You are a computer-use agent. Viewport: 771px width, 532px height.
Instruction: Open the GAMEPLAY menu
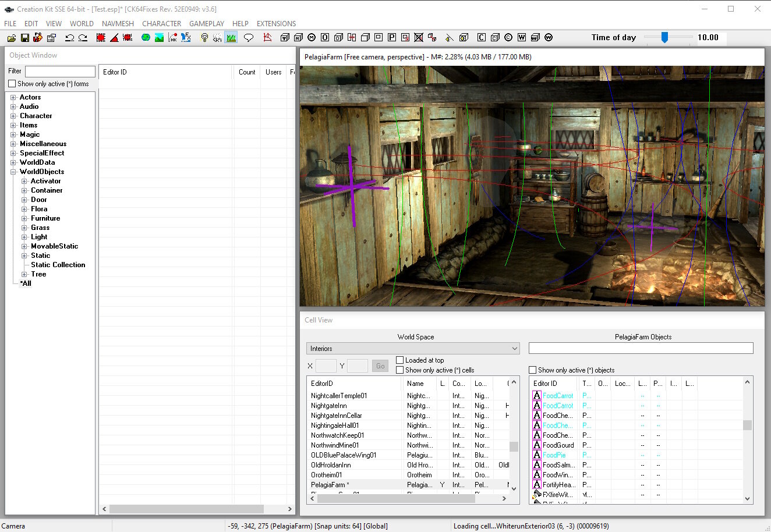coord(207,24)
